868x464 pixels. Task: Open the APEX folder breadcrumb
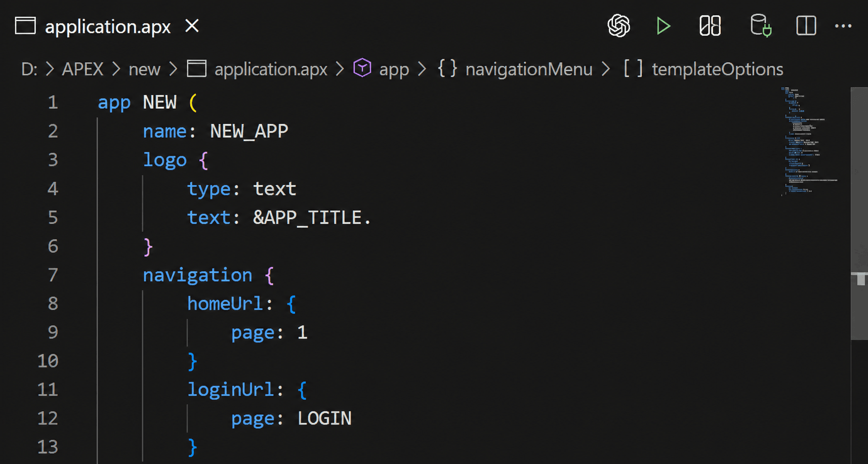[x=82, y=69]
